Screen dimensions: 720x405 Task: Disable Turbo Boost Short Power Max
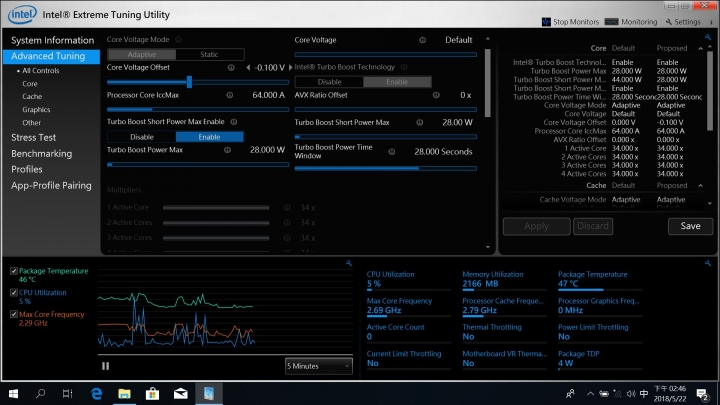[x=141, y=137]
